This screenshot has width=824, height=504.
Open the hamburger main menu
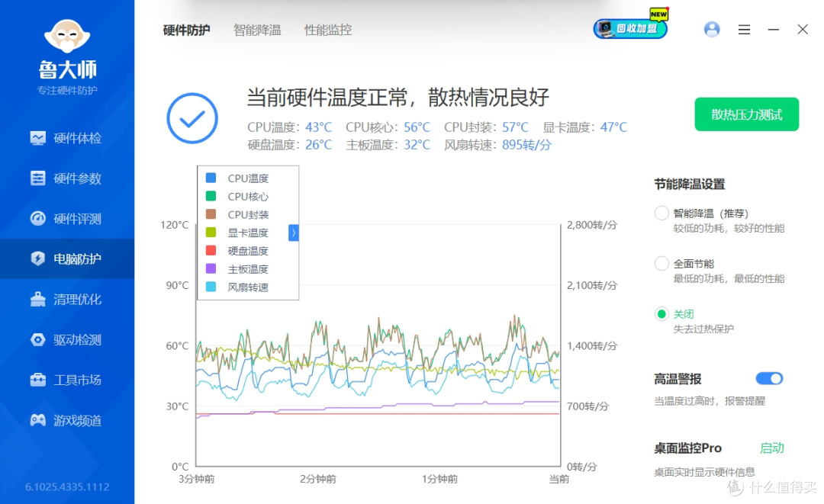pyautogui.click(x=744, y=30)
